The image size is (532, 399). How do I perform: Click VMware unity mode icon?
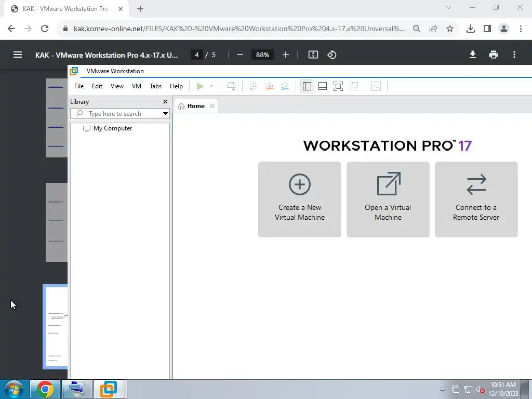354,86
